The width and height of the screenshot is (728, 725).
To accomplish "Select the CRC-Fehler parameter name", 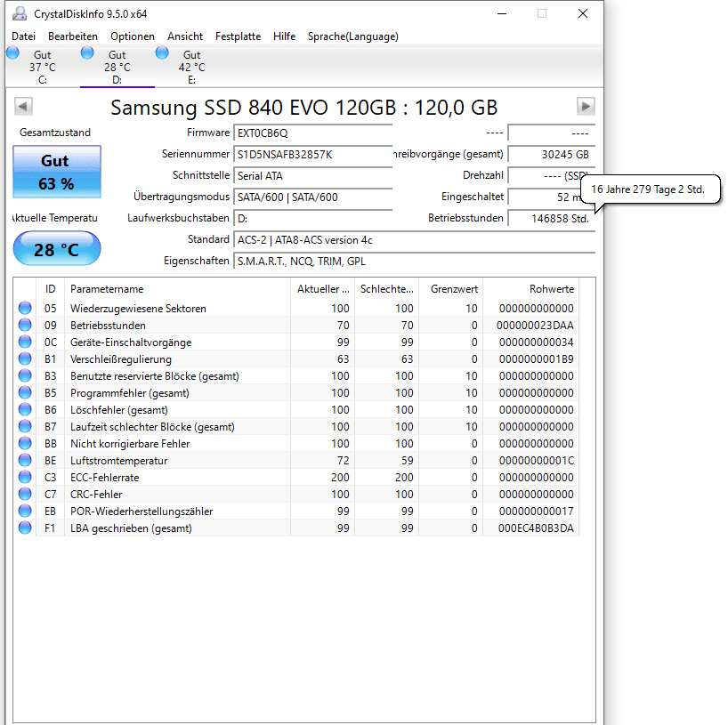I will 96,495.
